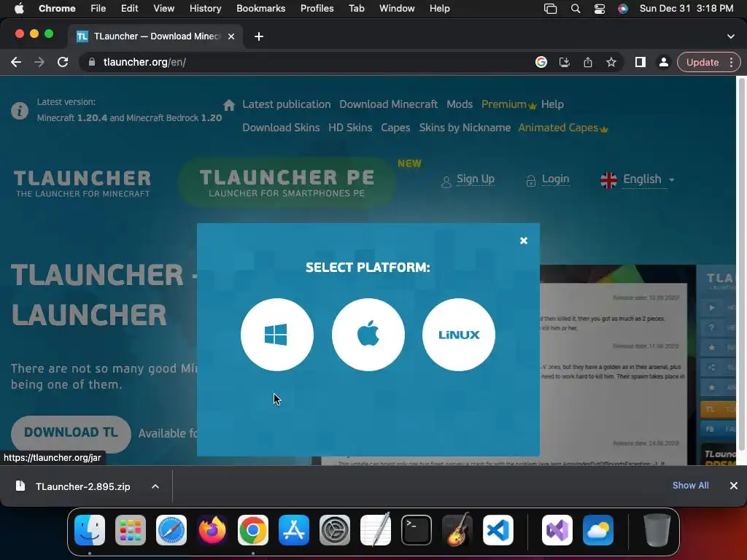Click the Download TL button
Viewport: 747px width, 560px height.
click(x=71, y=433)
